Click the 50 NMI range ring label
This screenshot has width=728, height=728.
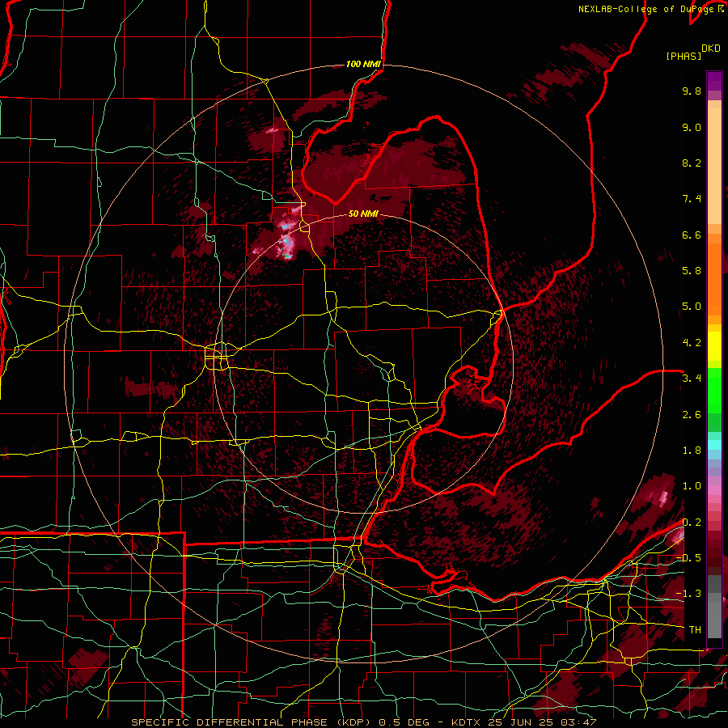click(363, 214)
